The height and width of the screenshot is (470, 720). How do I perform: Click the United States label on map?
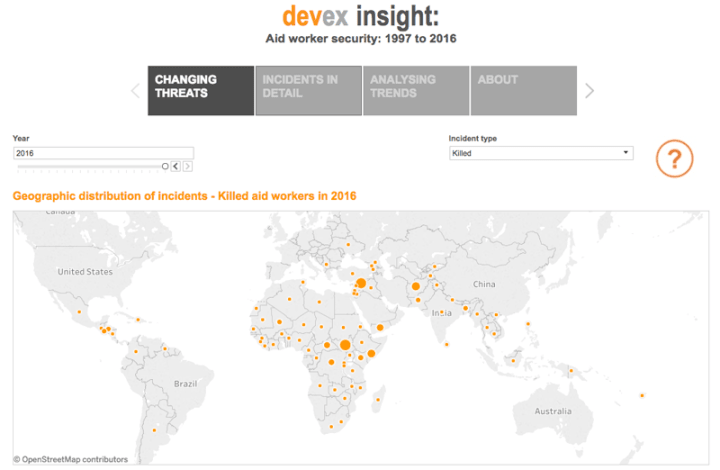[85, 272]
